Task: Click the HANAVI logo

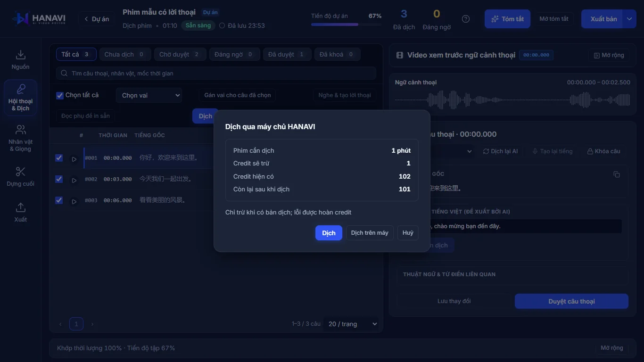Action: point(39,19)
